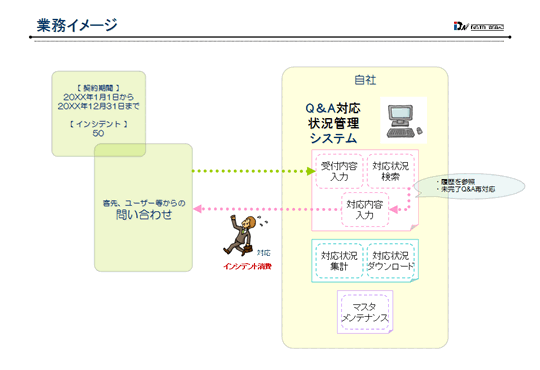Image resolution: width=540 pixels, height=370 pixels.
Task: Click the 対応状況ダウンロード box
Action: pos(391,261)
